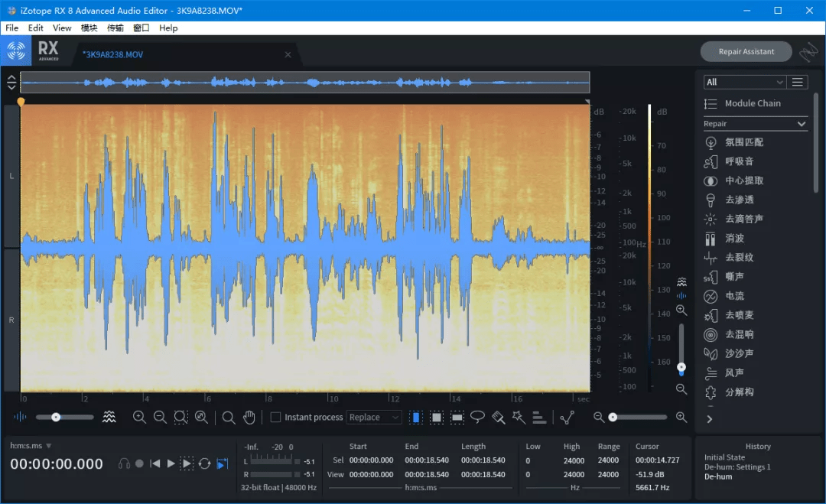This screenshot has width=826, height=504.
Task: Click vertical zoom out magnifier
Action: (x=681, y=389)
